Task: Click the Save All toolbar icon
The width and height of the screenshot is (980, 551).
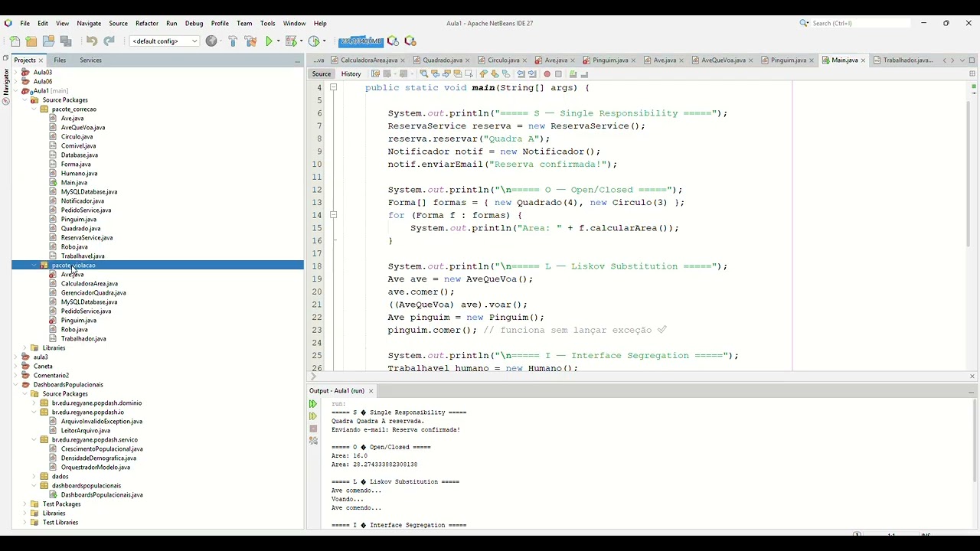Action: point(66,41)
